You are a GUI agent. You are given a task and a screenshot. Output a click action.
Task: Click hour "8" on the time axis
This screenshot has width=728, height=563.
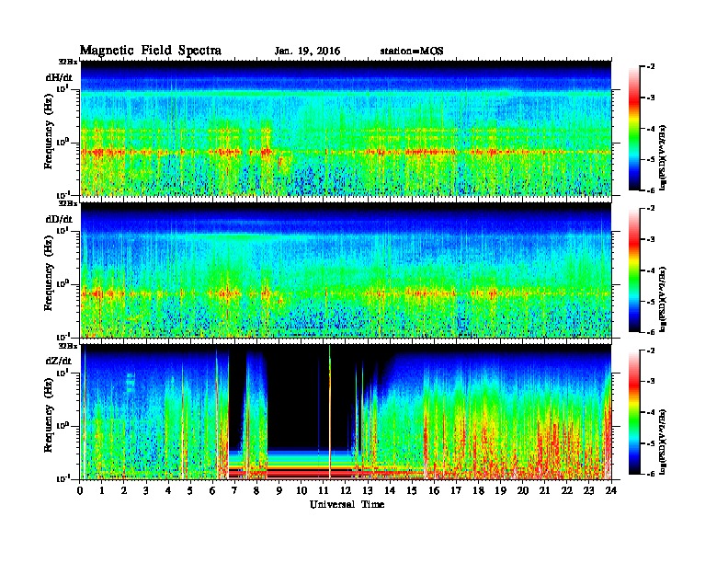coord(256,491)
